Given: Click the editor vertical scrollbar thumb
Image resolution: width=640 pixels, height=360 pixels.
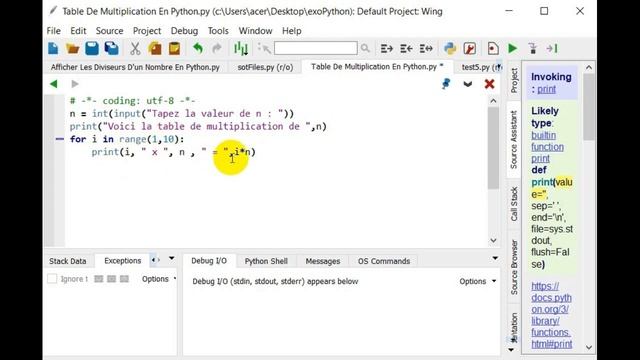Looking at the screenshot, I should click(x=493, y=148).
